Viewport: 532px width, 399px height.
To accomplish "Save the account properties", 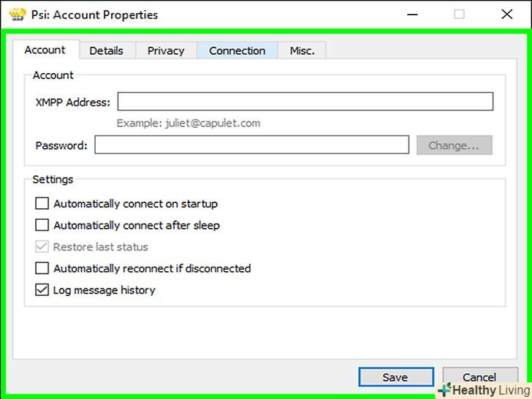I will pyautogui.click(x=396, y=377).
